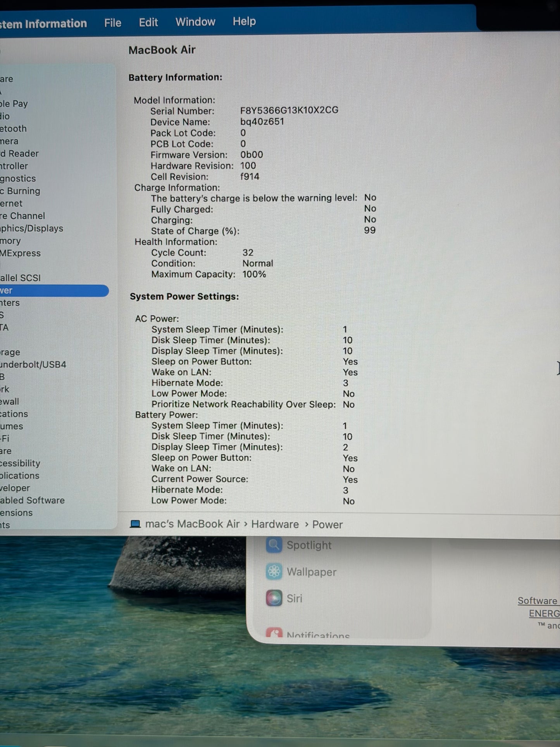The image size is (560, 747).
Task: Click mac's MacBook Air in the path bar
Action: point(192,524)
